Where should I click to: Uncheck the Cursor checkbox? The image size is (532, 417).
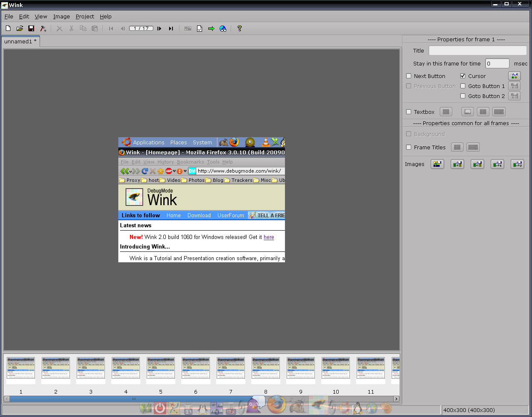(463, 76)
